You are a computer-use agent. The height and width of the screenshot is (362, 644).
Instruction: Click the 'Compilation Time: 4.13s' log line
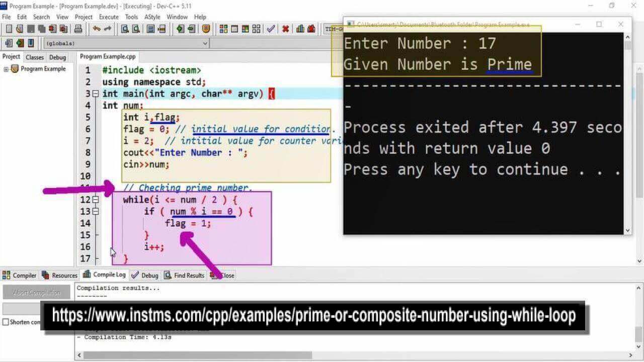pyautogui.click(x=124, y=337)
